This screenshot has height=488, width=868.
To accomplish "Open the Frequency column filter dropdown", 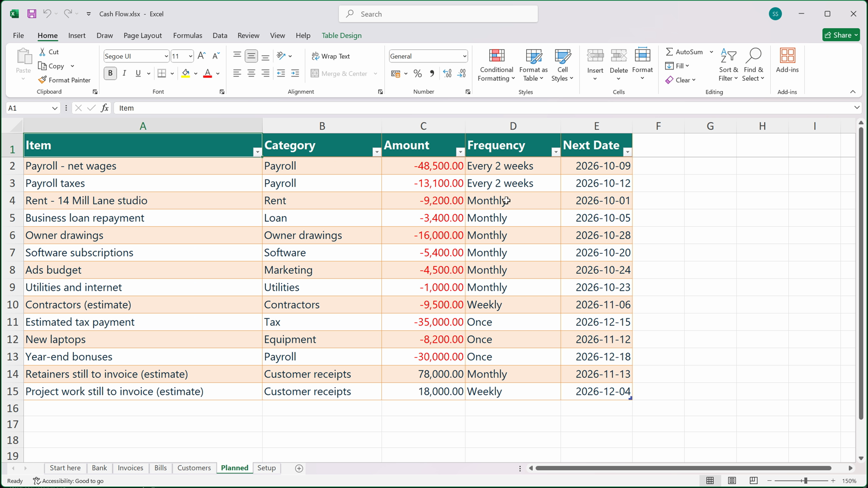I will tap(556, 152).
